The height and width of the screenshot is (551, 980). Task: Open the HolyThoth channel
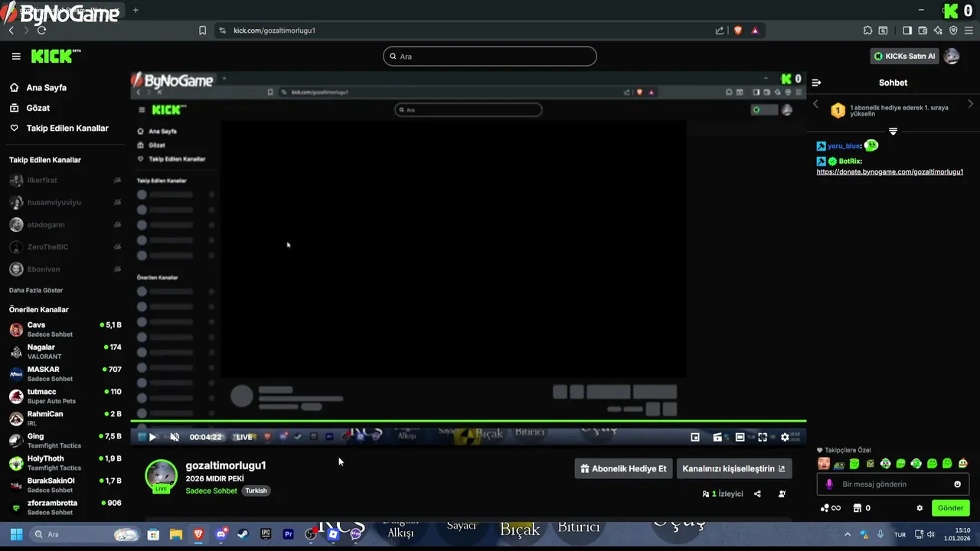[x=65, y=462]
